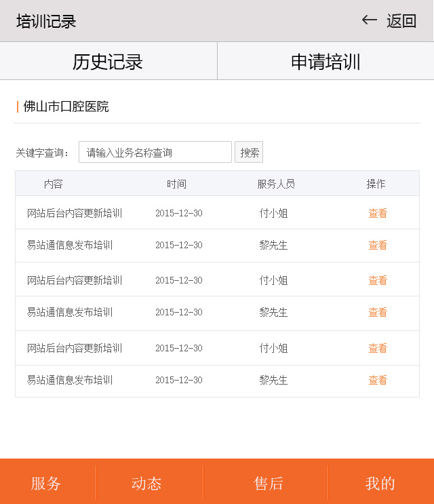
Task: Click the 服务人员 column header
Action: (276, 184)
